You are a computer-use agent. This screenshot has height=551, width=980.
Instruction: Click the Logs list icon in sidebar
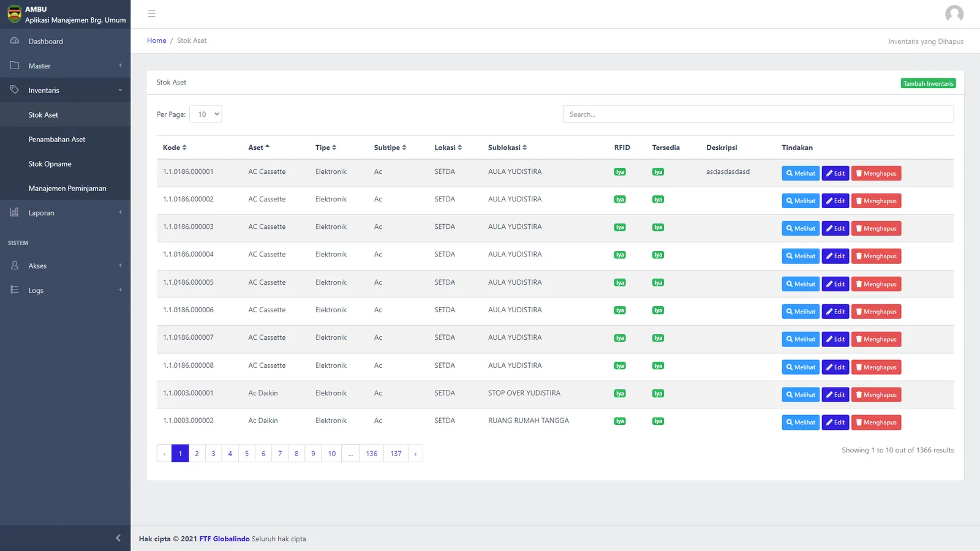coord(15,290)
